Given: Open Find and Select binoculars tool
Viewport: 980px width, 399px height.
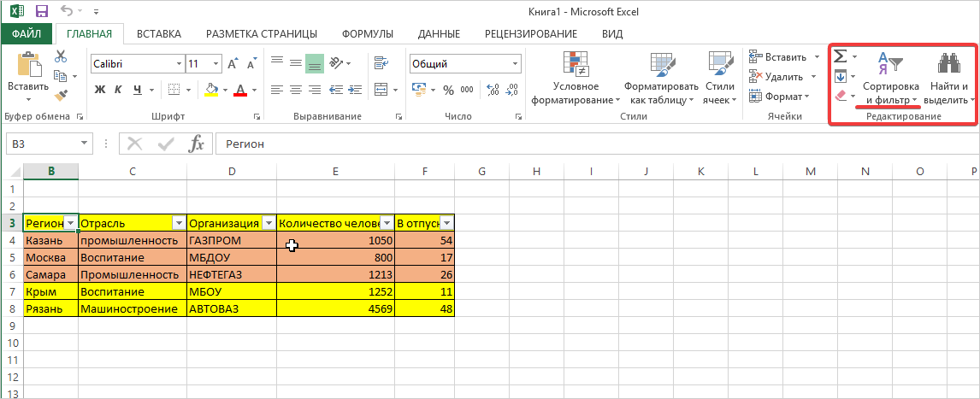Looking at the screenshot, I should coord(949,63).
